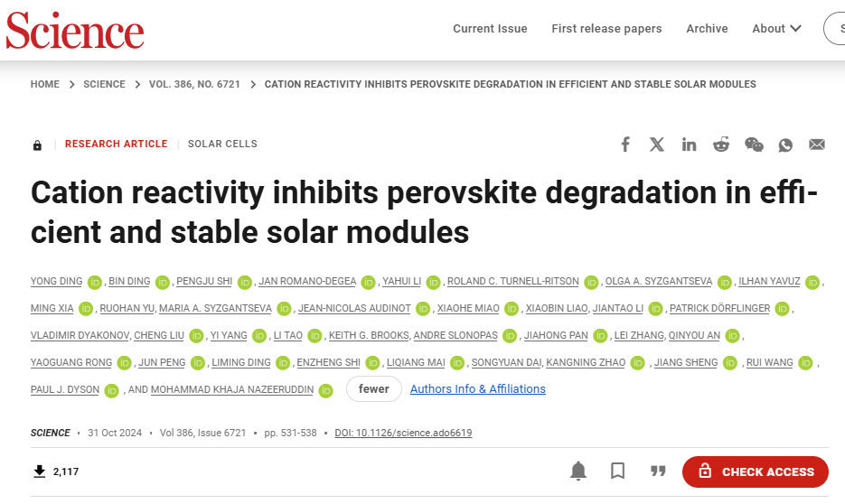Viewport: 845px width, 504px height.
Task: Share article on Facebook
Action: click(x=625, y=145)
